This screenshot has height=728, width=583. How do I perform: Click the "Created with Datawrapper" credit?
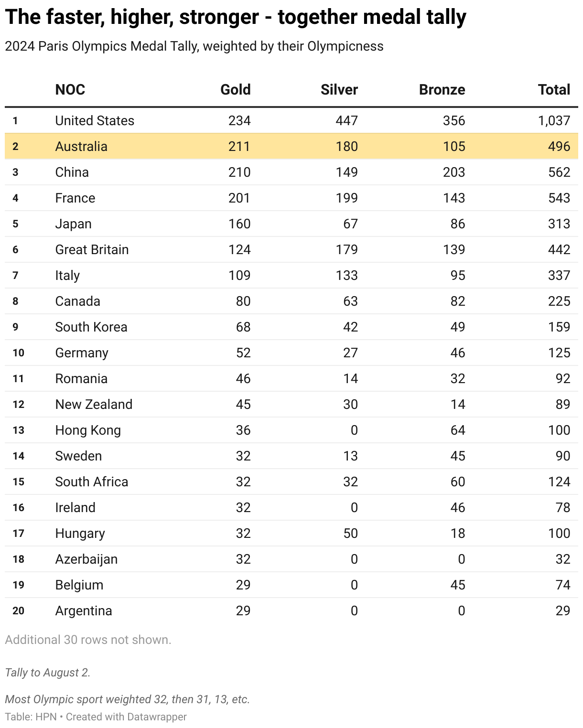click(126, 717)
